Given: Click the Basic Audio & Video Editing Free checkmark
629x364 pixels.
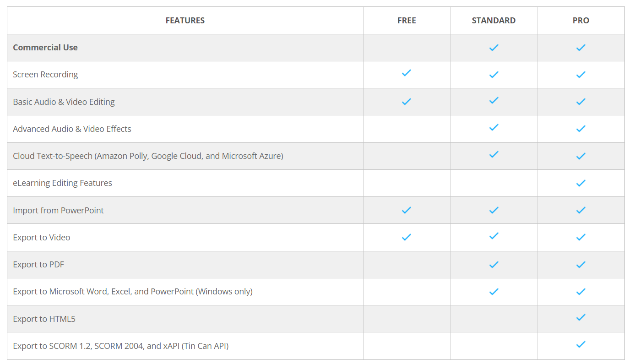Looking at the screenshot, I should pos(406,102).
